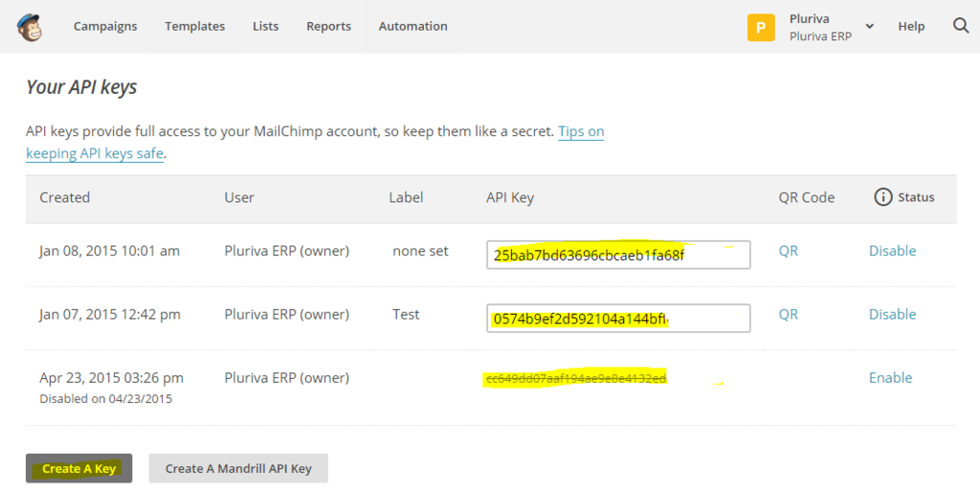The width and height of the screenshot is (980, 494).
Task: Disable the Jan 08, 2015 API key
Action: 892,251
